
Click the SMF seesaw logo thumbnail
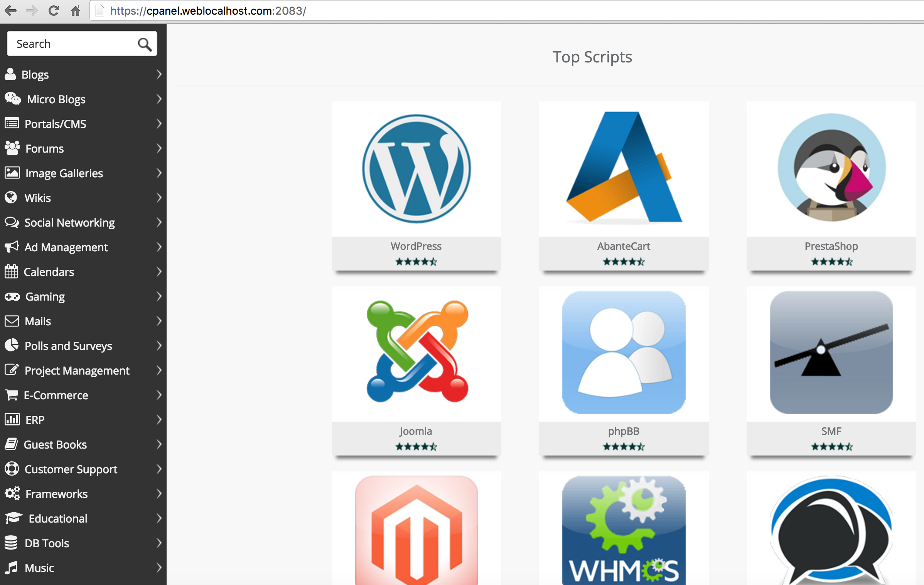coord(831,352)
